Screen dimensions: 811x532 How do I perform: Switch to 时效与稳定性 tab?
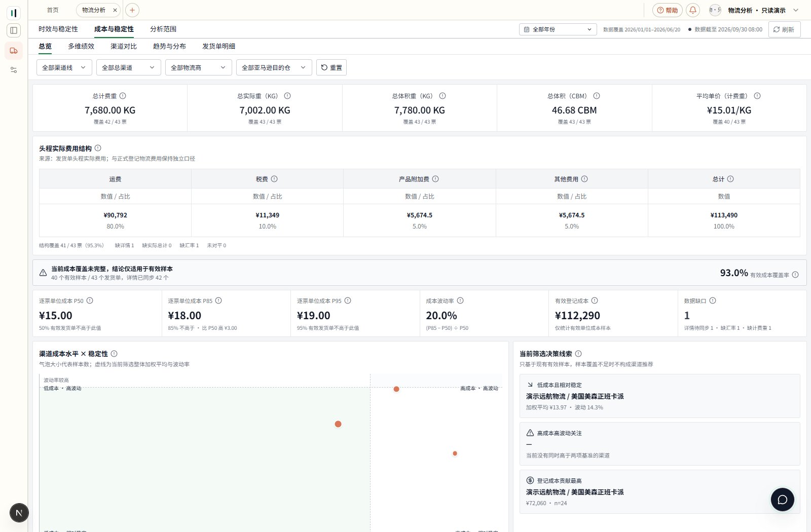point(58,29)
